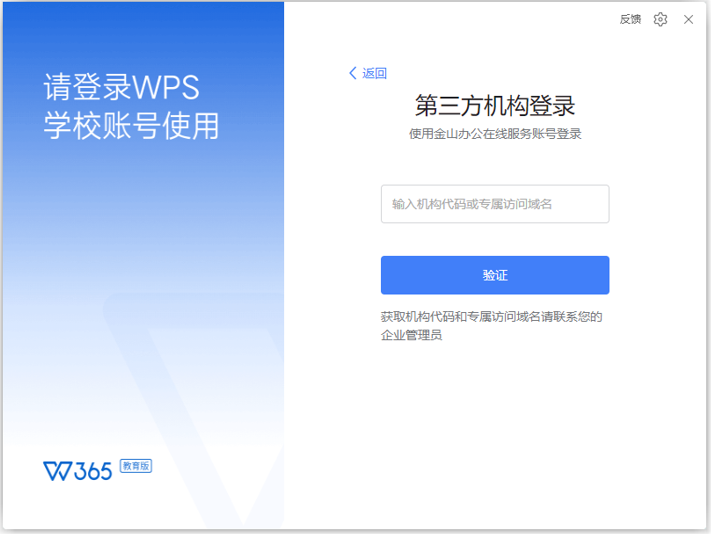Image resolution: width=711 pixels, height=534 pixels.
Task: Open the 反馈 feedback link
Action: (630, 19)
